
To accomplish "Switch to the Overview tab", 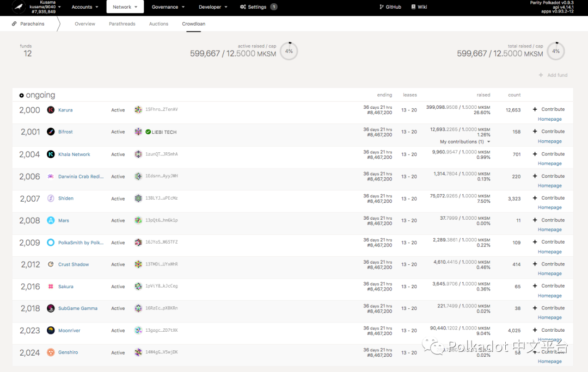I will [85, 23].
